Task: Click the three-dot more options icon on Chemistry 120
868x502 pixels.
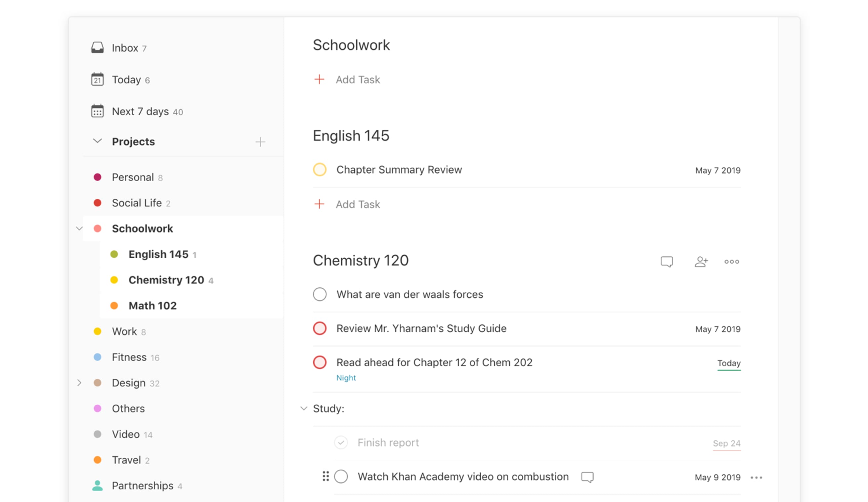Action: click(732, 261)
